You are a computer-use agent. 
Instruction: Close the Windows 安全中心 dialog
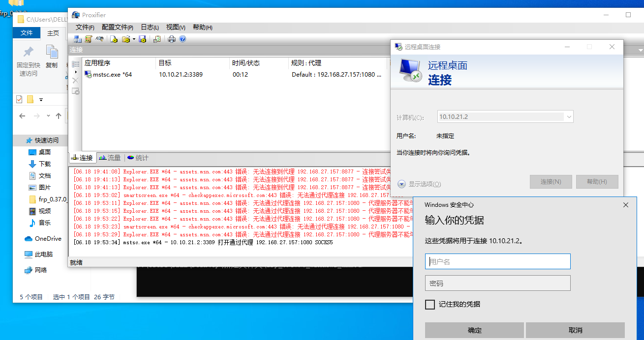[626, 205]
